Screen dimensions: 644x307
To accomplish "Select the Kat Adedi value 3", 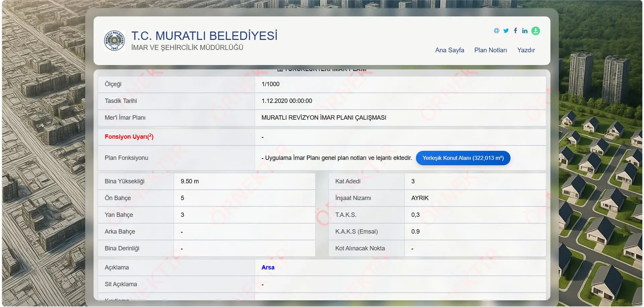I will tap(413, 181).
